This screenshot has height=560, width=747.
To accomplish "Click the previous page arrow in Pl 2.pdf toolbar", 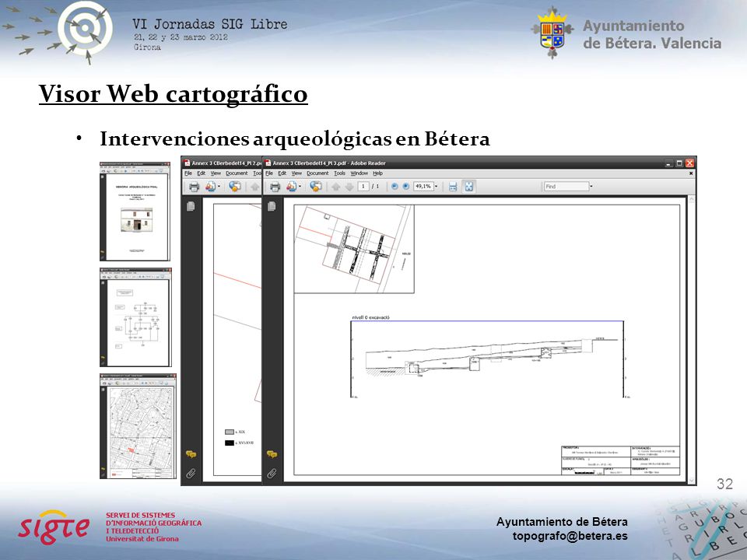I will click(x=255, y=187).
